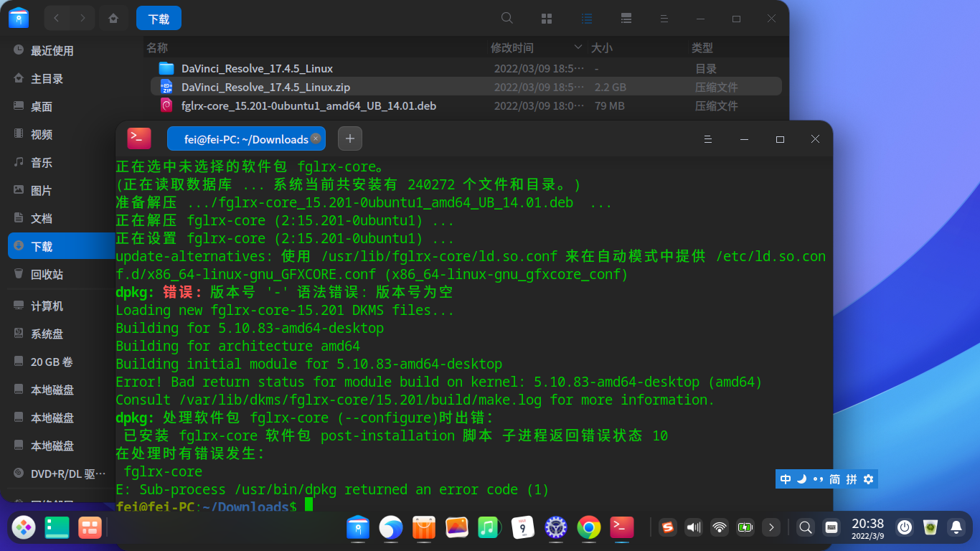Open search in the file manager toolbar

(507, 18)
